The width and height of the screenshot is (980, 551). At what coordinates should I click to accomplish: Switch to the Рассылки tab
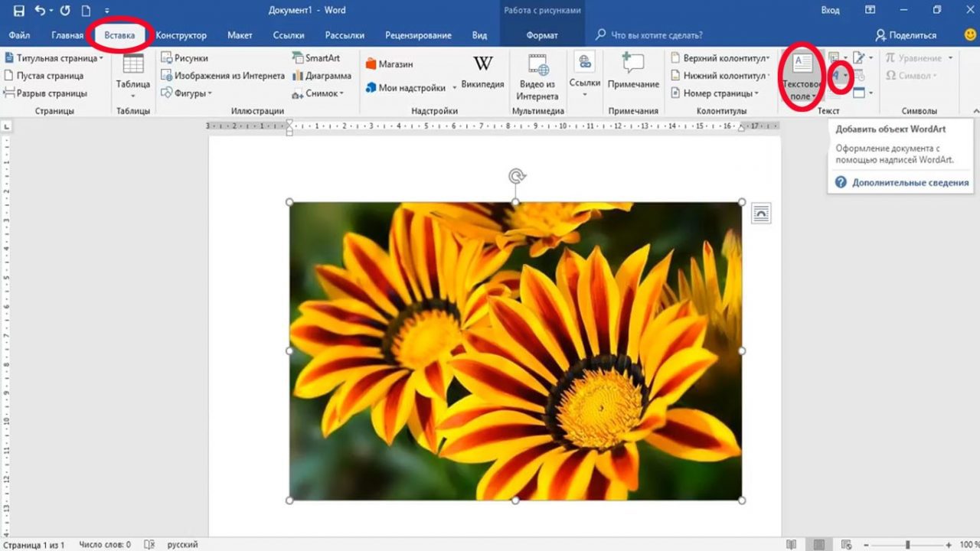(x=345, y=35)
